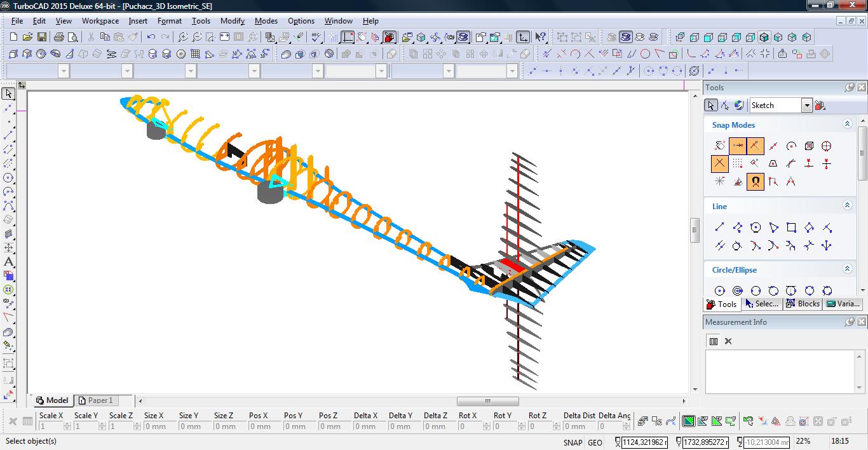Open the Sketch dropdown in Tools panel
This screenshot has width=868, height=450.
click(x=806, y=106)
